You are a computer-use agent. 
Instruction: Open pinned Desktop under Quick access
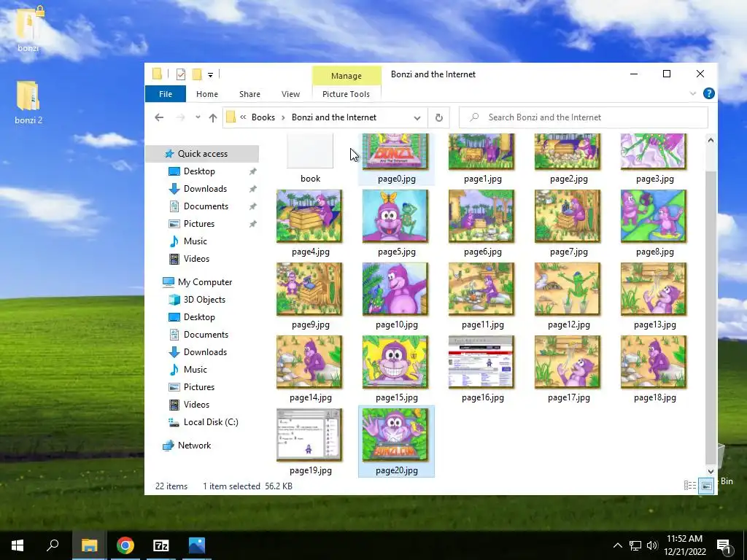point(199,171)
